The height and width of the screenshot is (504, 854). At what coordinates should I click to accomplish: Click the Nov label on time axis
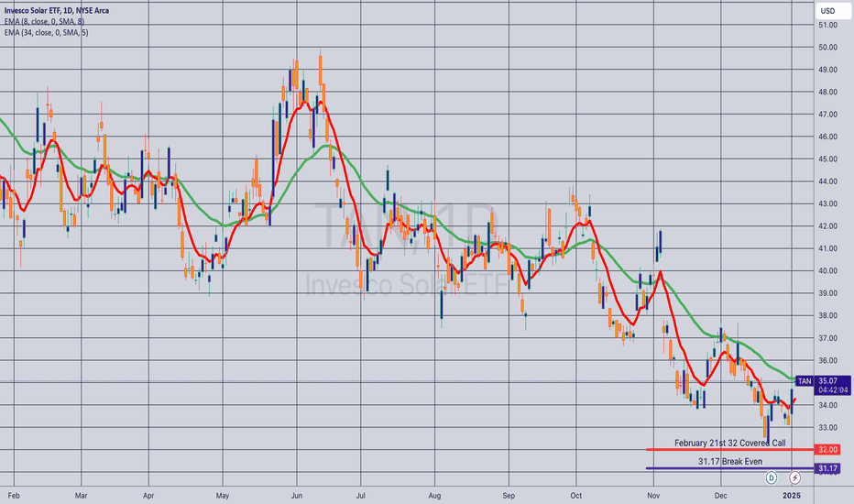point(653,496)
